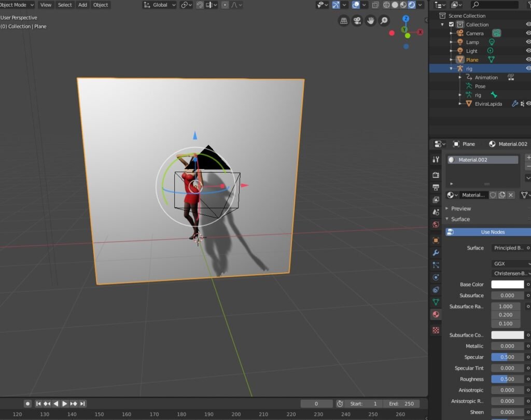This screenshot has width=531, height=420.
Task: Open the Object Data properties tab
Action: coord(436,302)
